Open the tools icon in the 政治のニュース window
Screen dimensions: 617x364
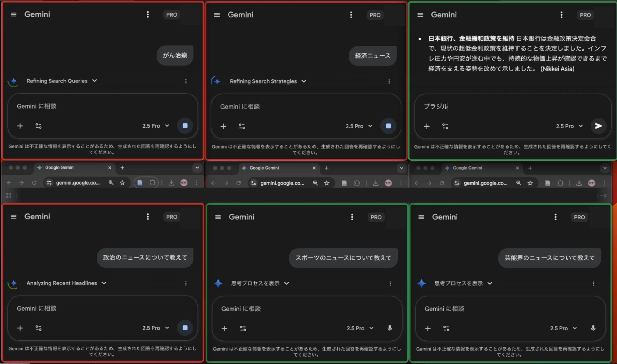[x=39, y=328]
